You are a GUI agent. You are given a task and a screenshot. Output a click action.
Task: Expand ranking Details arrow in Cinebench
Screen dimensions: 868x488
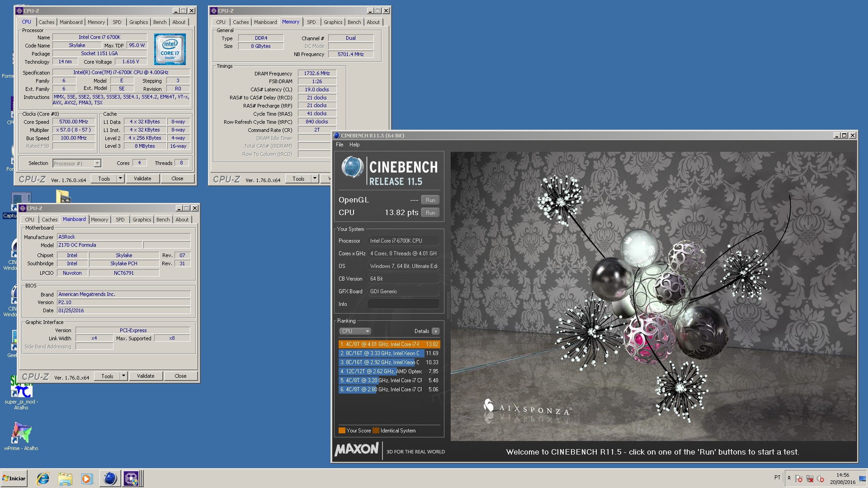pyautogui.click(x=435, y=331)
